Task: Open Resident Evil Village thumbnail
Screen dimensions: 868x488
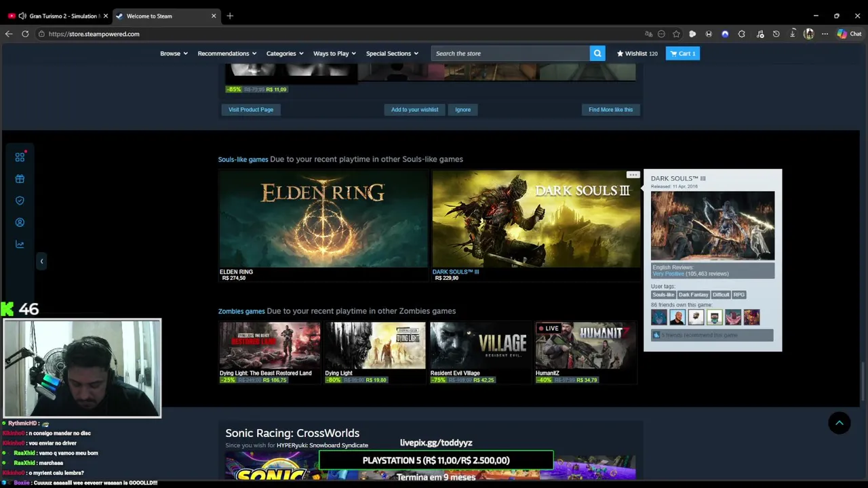Action: tap(481, 345)
